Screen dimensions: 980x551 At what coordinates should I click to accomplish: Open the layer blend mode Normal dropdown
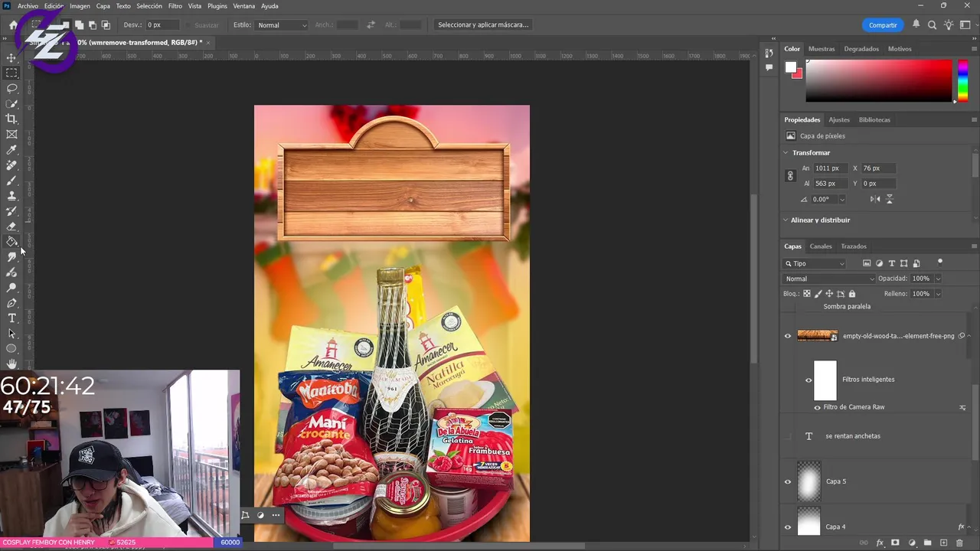pyautogui.click(x=829, y=279)
